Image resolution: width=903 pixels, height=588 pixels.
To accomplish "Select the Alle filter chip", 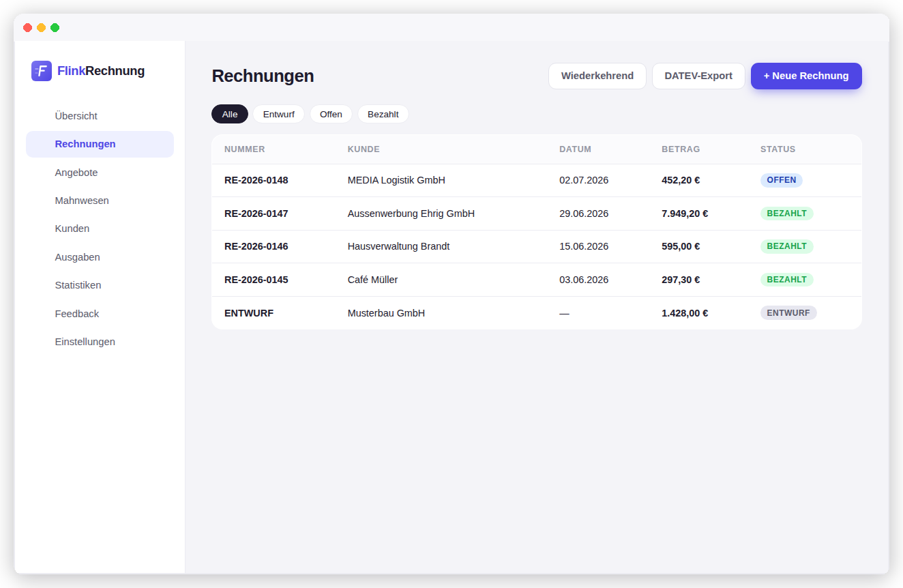I will [x=230, y=114].
